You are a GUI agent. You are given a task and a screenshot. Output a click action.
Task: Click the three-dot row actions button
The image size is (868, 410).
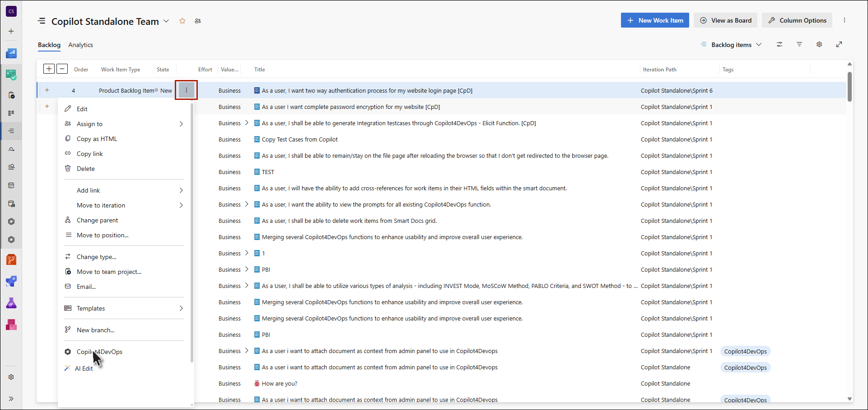(x=186, y=90)
